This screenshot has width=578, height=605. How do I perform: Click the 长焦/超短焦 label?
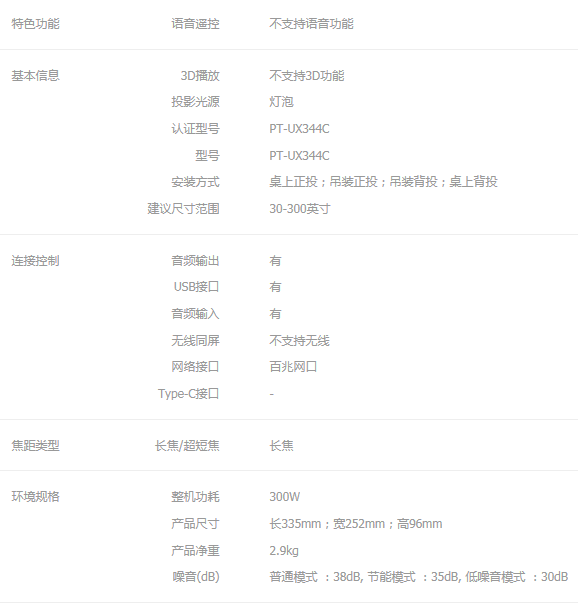187,446
